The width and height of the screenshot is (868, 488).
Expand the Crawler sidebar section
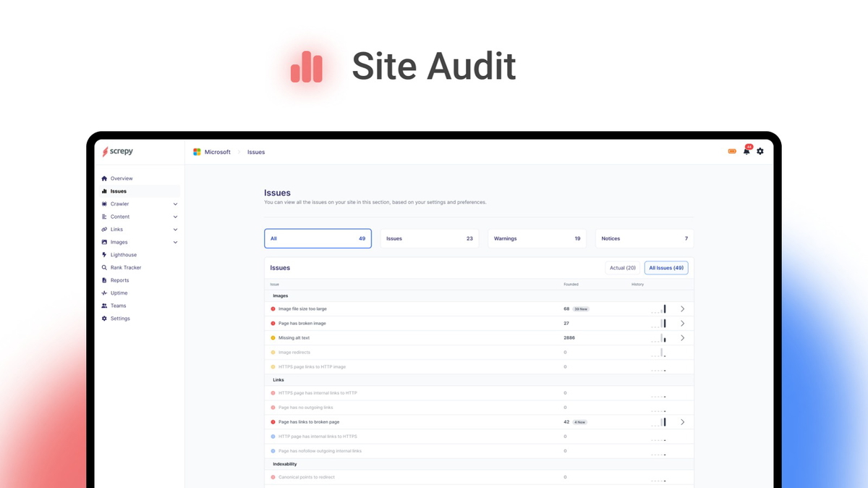click(175, 203)
